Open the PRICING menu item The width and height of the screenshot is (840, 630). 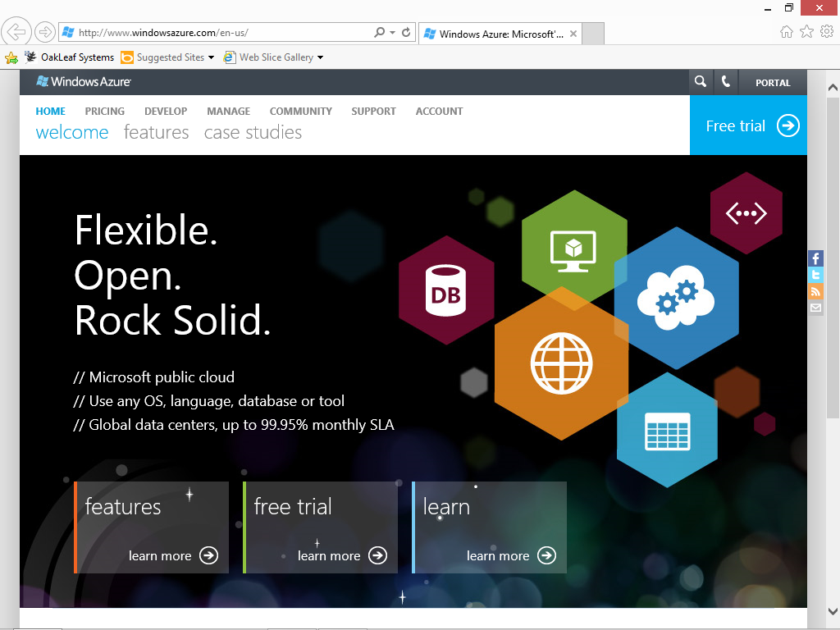tap(104, 112)
